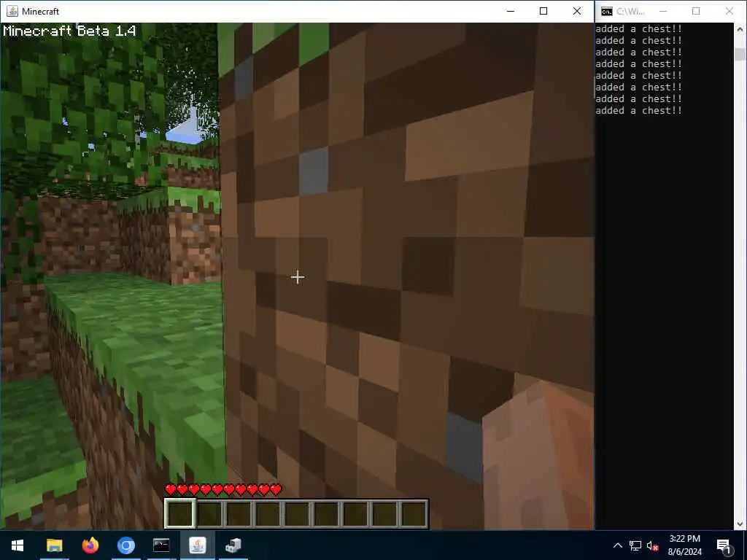This screenshot has height=560, width=747.
Task: Click the last 'added a chest!!' console line
Action: (x=638, y=111)
